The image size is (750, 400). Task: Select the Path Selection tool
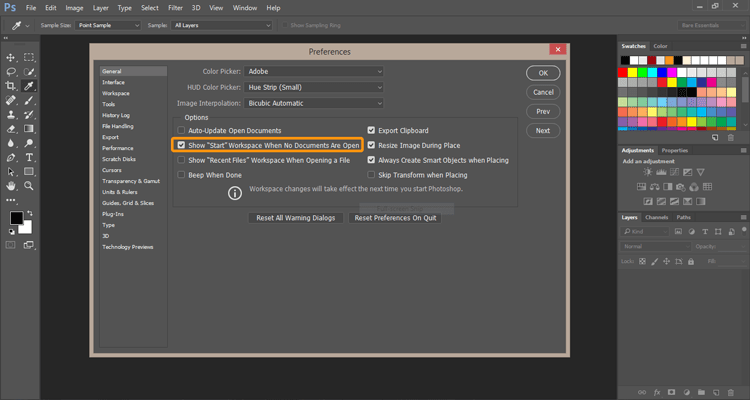click(x=11, y=172)
